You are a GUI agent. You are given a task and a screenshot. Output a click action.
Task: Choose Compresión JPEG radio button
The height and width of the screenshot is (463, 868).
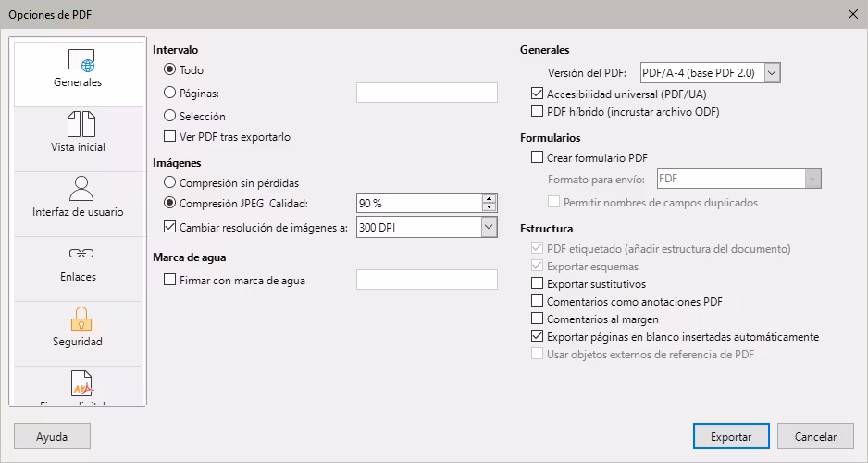tap(170, 203)
